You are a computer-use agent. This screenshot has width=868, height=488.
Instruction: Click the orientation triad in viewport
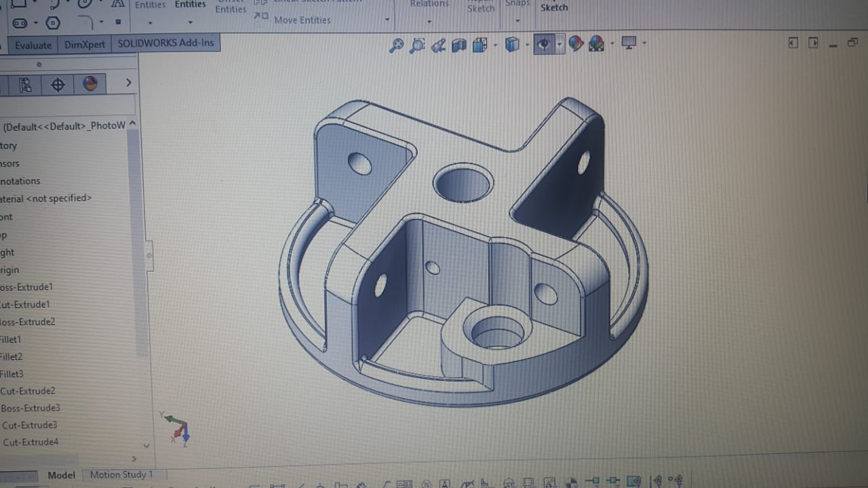[177, 427]
